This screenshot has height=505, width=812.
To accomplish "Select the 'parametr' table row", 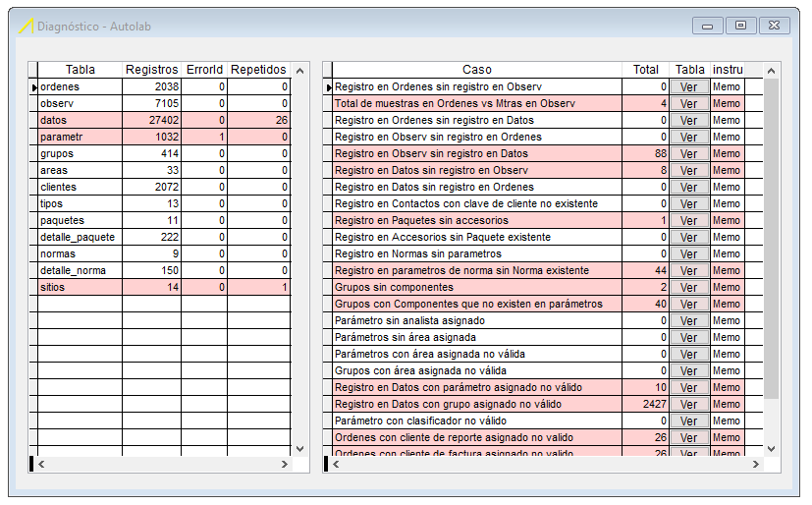I will (x=164, y=138).
